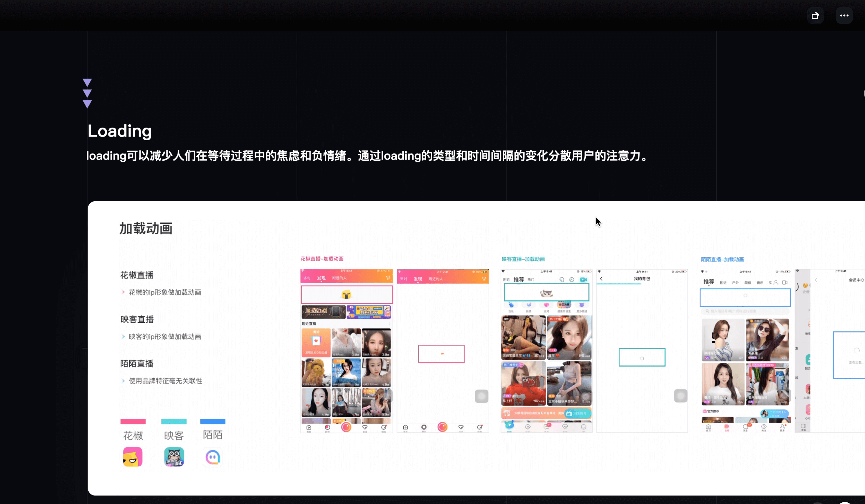Tap the back arrow beside 我的背包

(601, 279)
